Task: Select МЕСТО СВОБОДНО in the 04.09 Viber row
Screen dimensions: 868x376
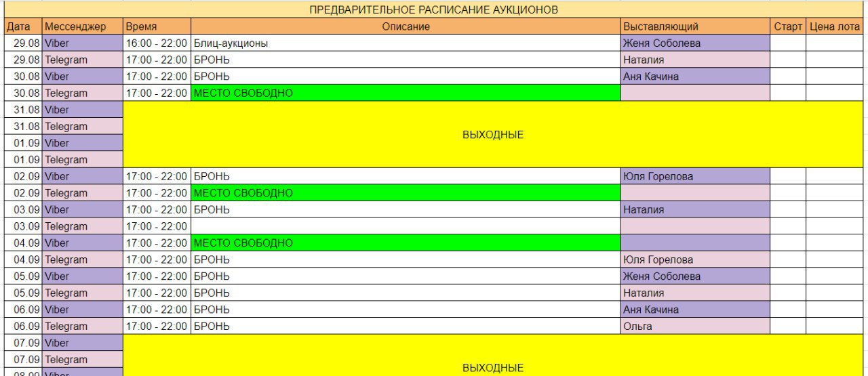Action: (406, 243)
